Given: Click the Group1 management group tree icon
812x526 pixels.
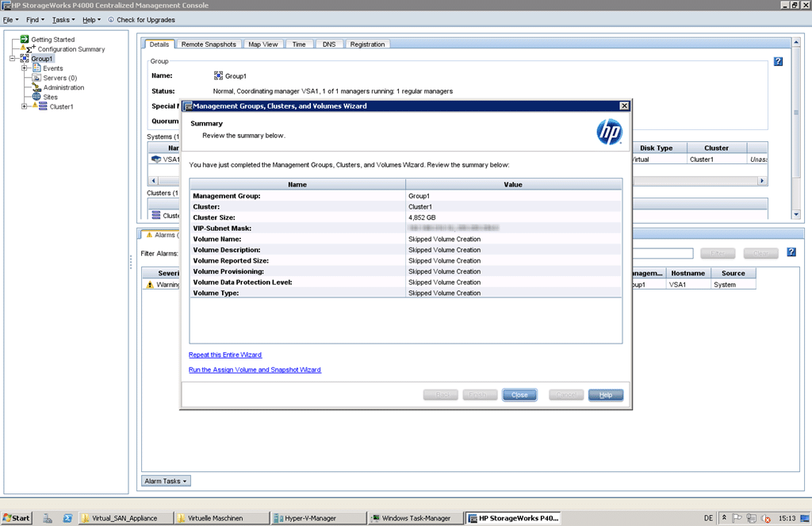Looking at the screenshot, I should (x=25, y=59).
